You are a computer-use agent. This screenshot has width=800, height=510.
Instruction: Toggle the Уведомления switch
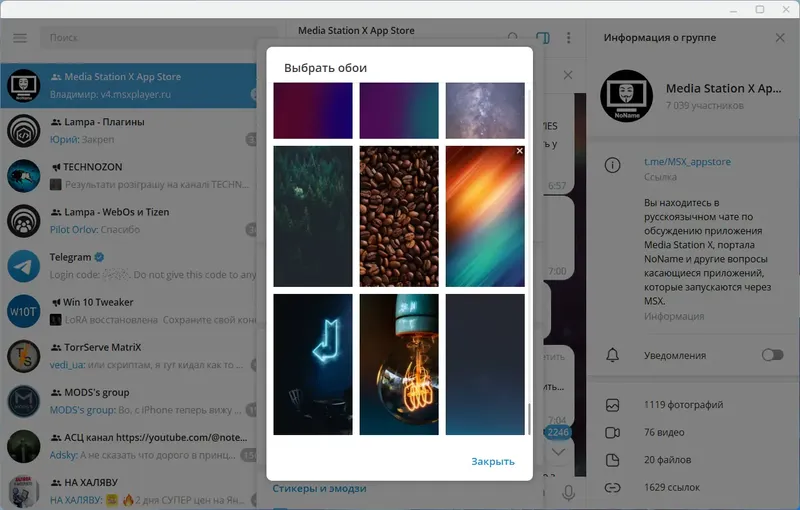coord(772,355)
